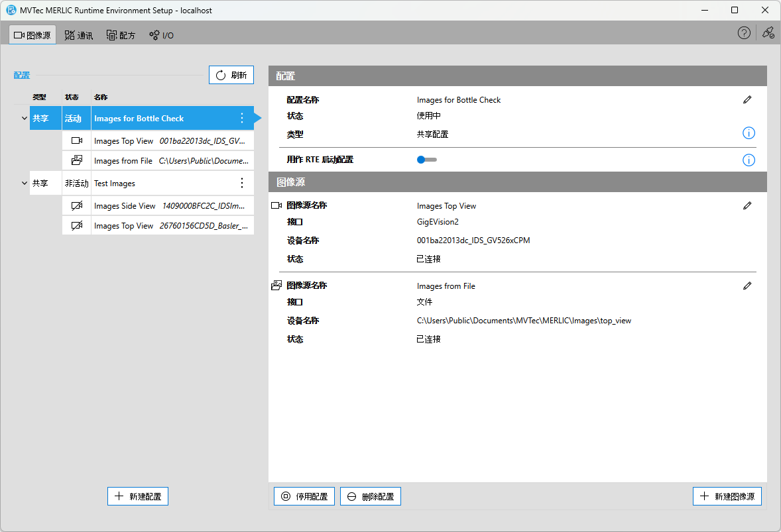781x532 pixels.
Task: Click the 新建图像源 button
Action: click(727, 496)
